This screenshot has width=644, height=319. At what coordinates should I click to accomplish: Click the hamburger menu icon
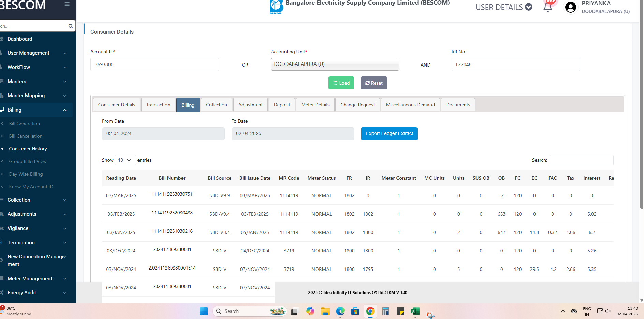pos(67,4)
